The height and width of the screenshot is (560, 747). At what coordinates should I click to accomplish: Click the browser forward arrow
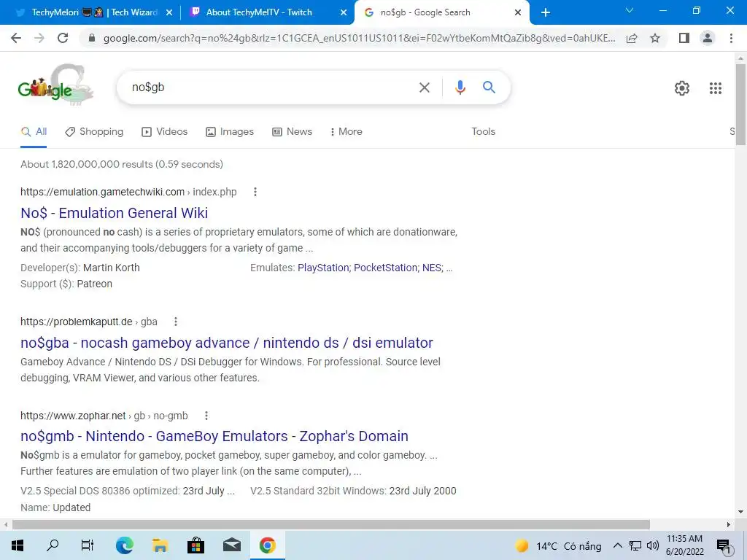coord(39,38)
